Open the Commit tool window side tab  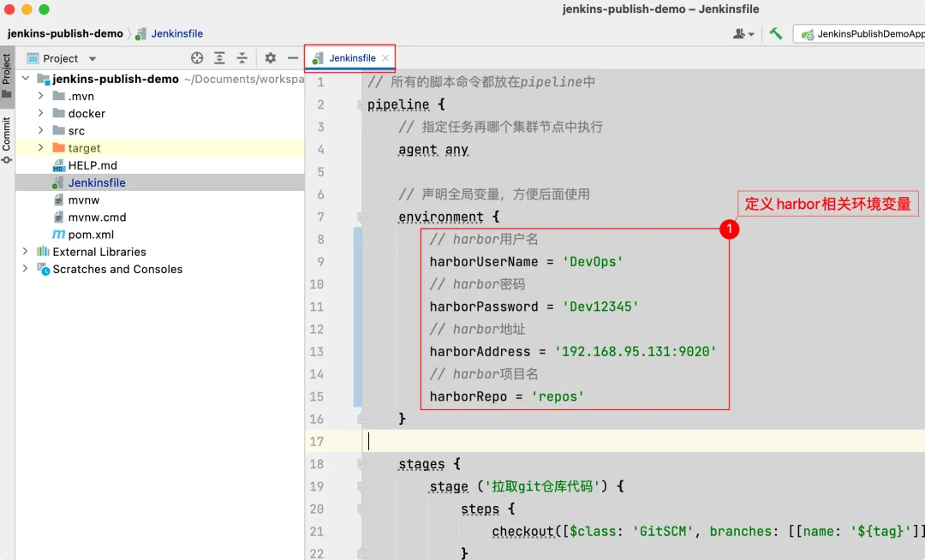7,140
